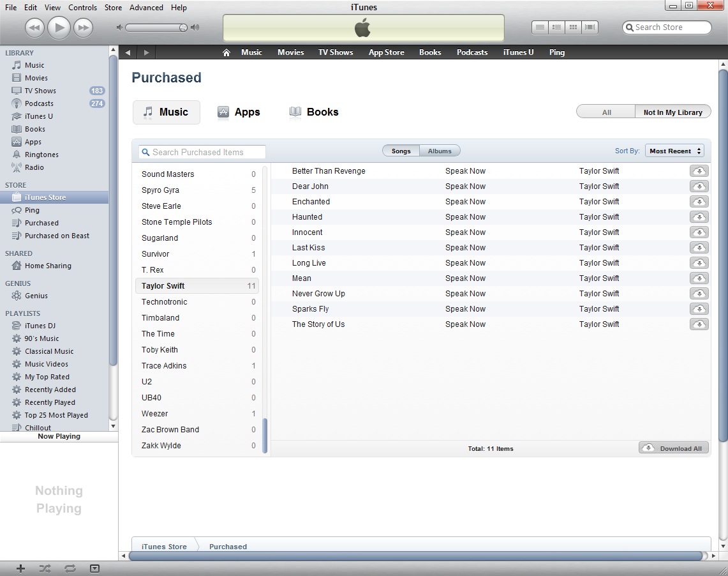Click the volume mute speaker icon
This screenshot has height=576, width=728.
[119, 27]
